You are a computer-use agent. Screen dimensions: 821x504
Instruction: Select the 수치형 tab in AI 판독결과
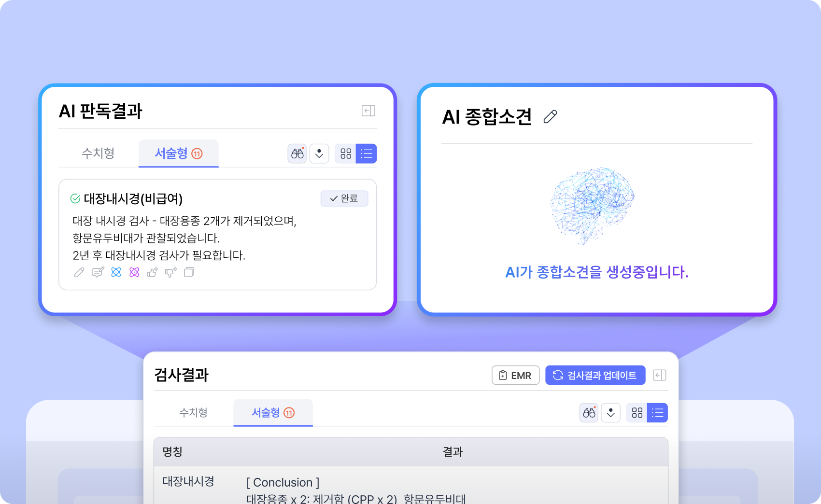click(x=98, y=153)
